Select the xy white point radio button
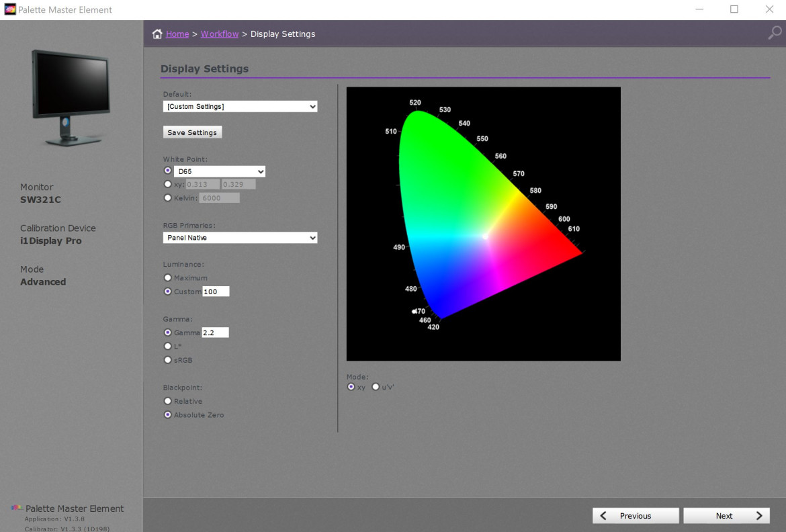Screen dimensions: 786x532 168,184
